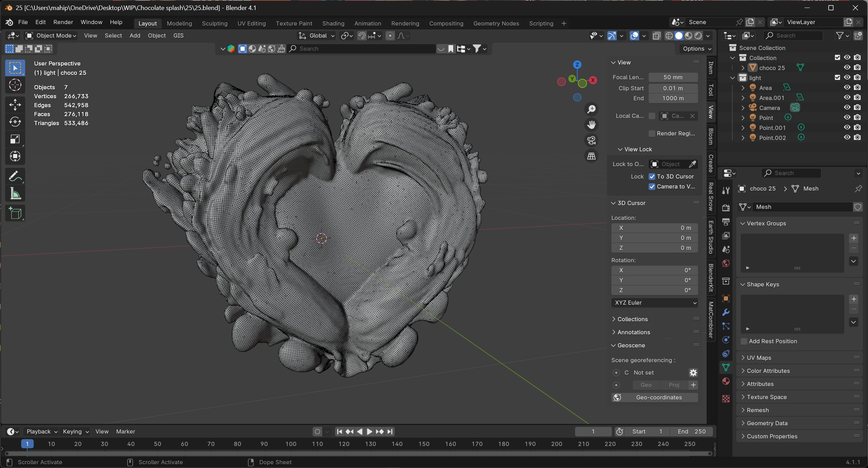Hide Camera object via eye icon

pos(847,108)
